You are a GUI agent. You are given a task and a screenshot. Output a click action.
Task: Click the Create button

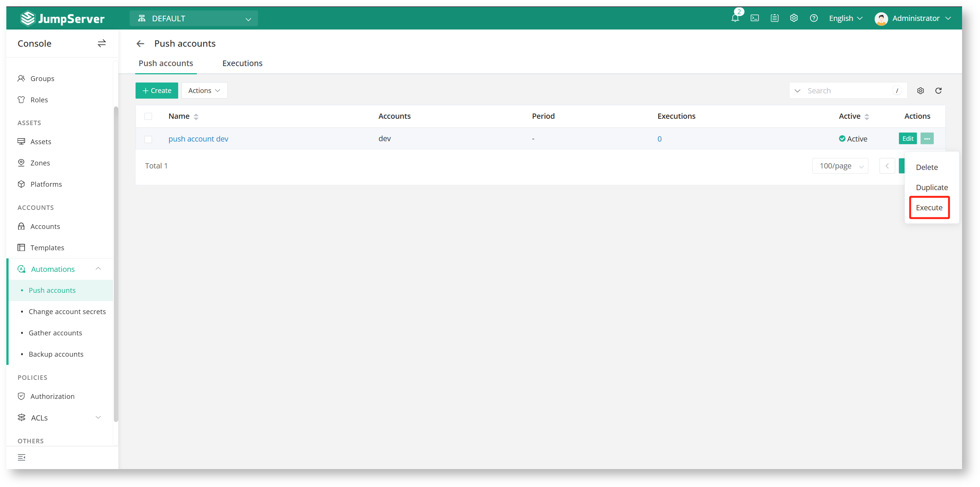[157, 90]
